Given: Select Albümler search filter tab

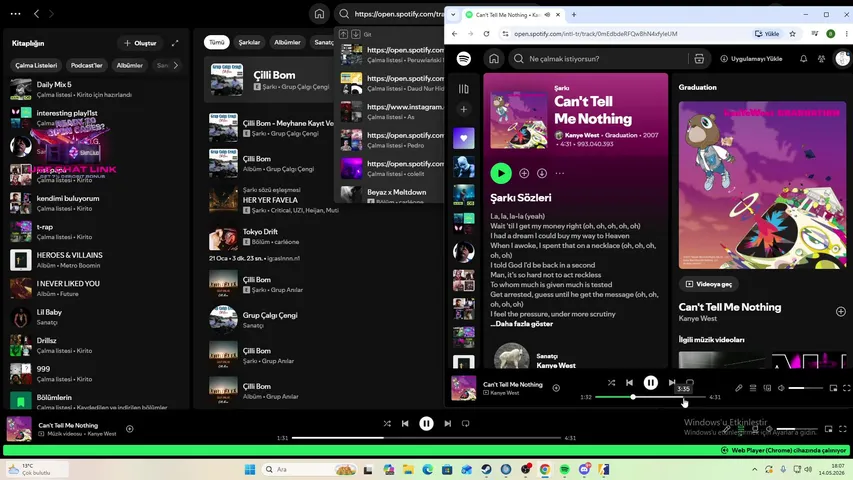Looking at the screenshot, I should click(287, 42).
